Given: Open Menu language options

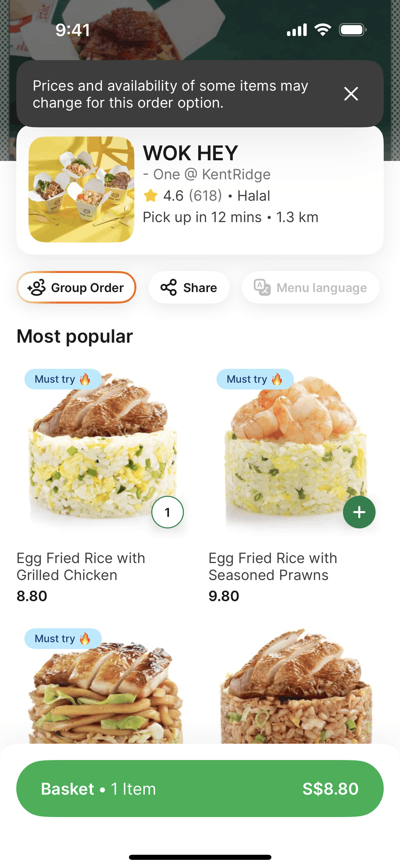Looking at the screenshot, I should pyautogui.click(x=310, y=287).
